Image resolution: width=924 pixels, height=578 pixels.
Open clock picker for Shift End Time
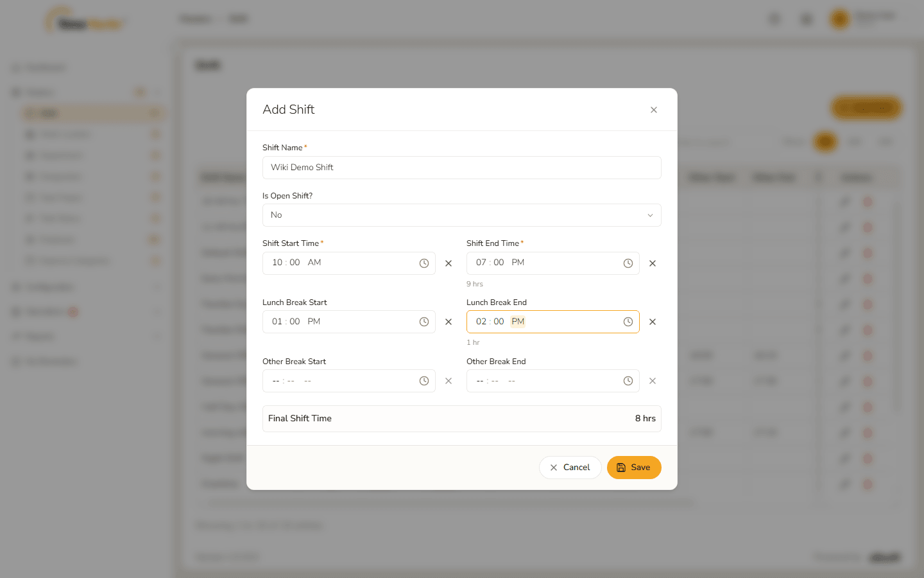point(628,263)
